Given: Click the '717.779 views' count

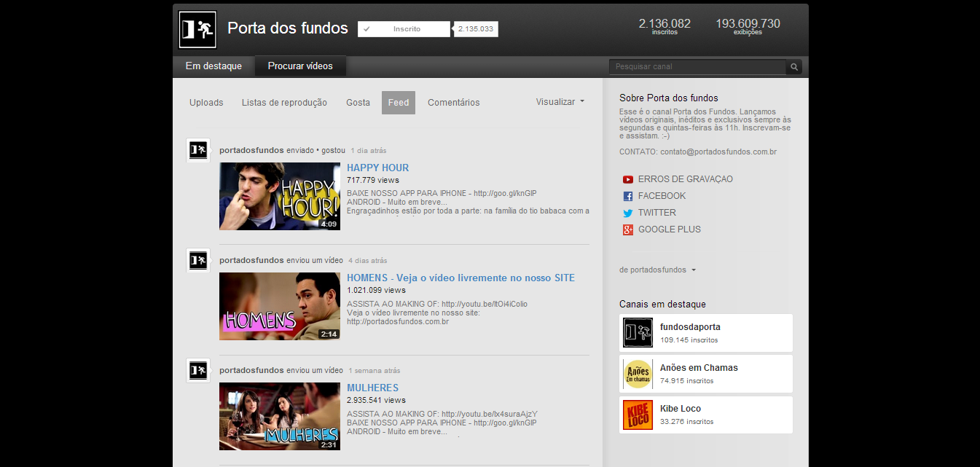Looking at the screenshot, I should pos(373,180).
